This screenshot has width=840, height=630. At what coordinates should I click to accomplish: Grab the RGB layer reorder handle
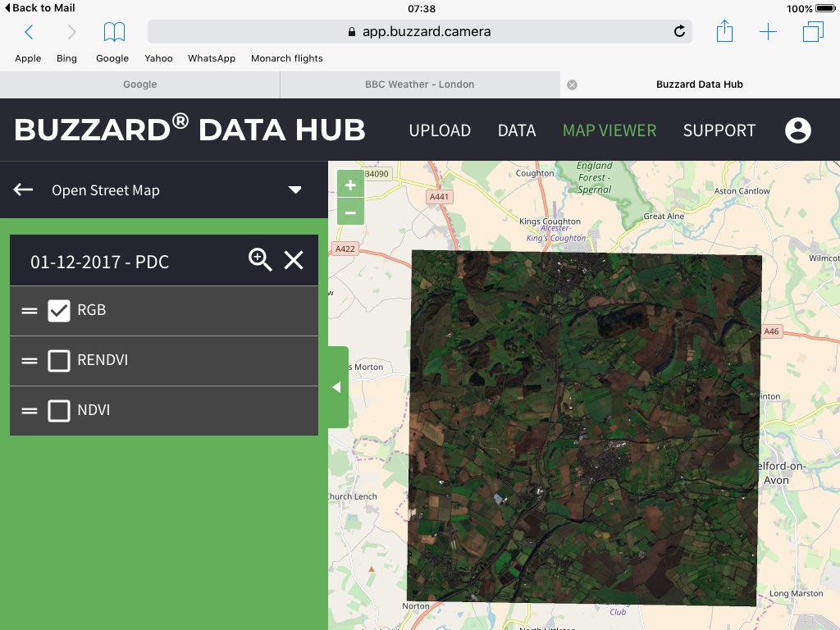(x=30, y=311)
